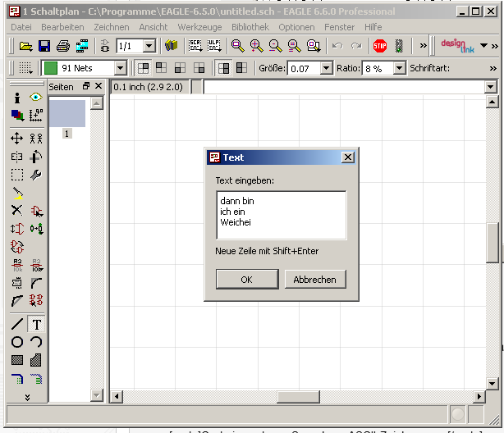Image resolution: width=504 pixels, height=433 pixels.
Task: Run a script with the SCR icon
Action: (x=195, y=46)
